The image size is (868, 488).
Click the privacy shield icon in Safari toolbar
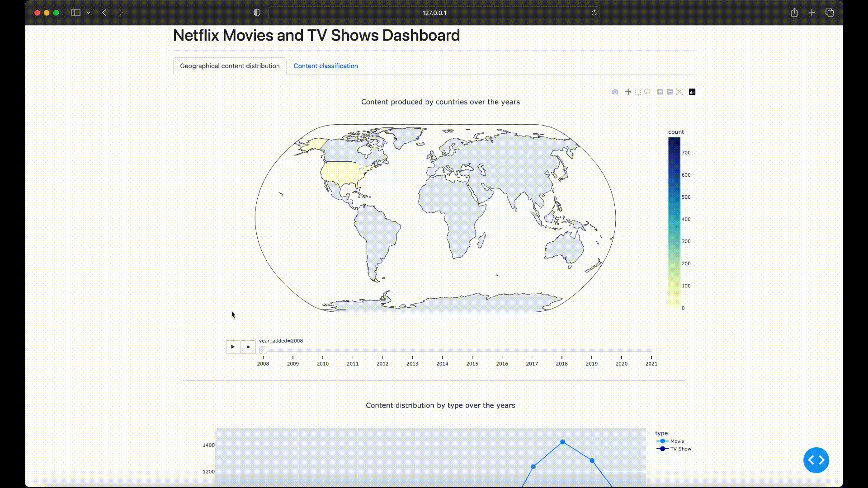click(256, 13)
